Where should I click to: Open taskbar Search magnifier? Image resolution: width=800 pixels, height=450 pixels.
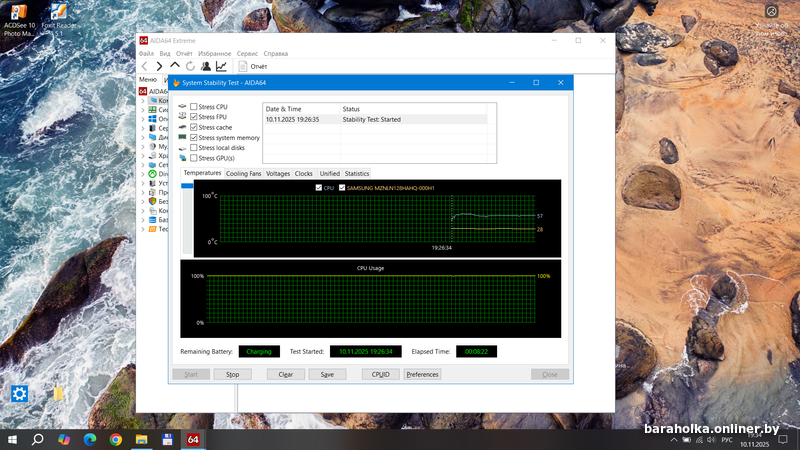(x=38, y=439)
